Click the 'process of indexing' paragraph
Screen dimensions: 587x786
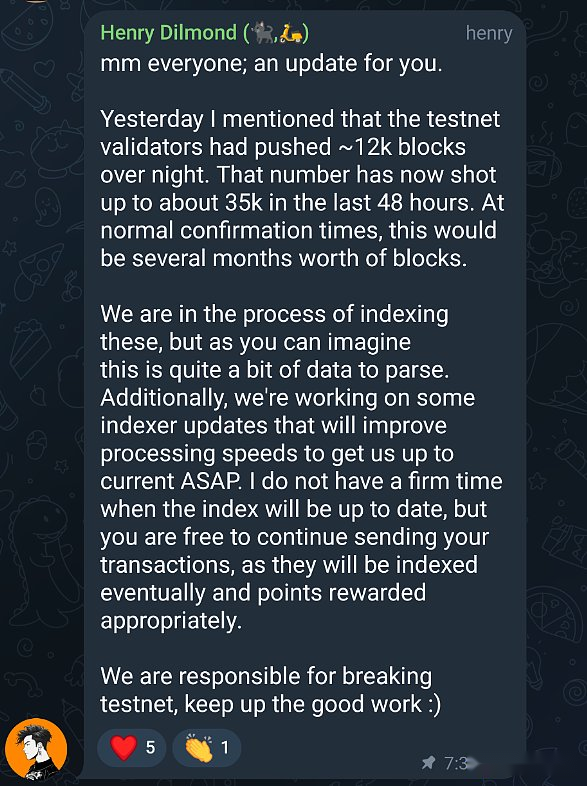coord(301,467)
